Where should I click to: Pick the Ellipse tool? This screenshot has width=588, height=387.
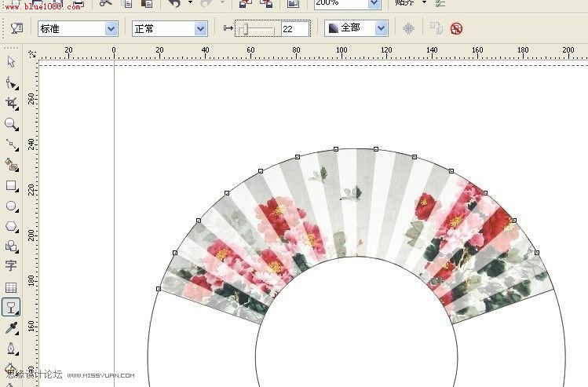[11, 206]
